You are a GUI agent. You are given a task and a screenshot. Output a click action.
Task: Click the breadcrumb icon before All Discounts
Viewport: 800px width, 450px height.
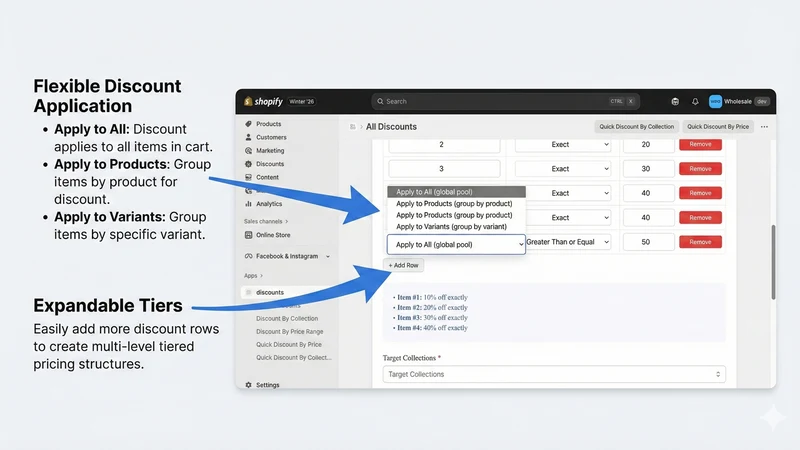point(353,127)
